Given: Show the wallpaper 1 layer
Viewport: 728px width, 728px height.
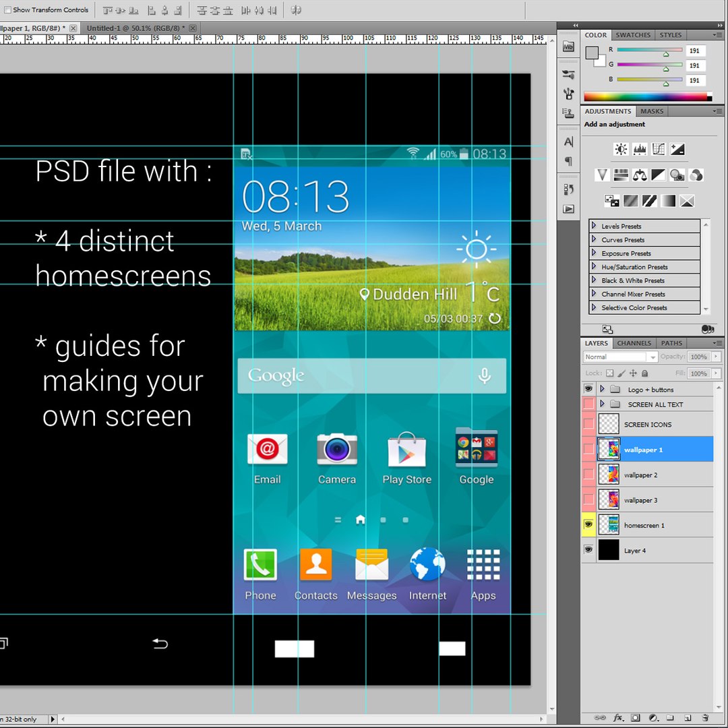Looking at the screenshot, I should tap(588, 449).
